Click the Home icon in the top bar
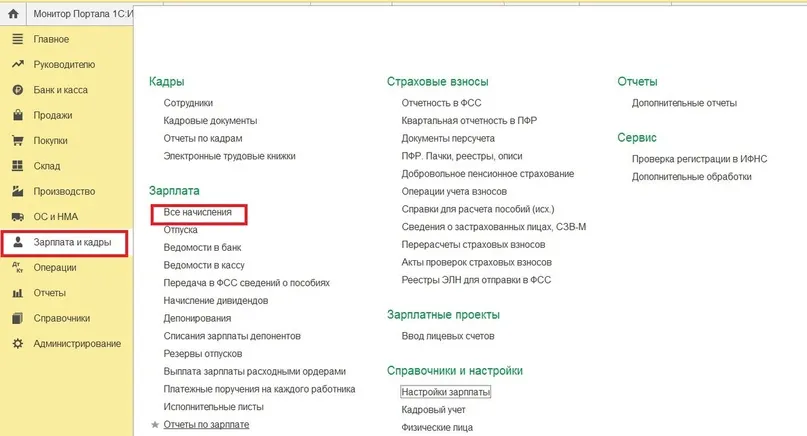The height and width of the screenshot is (436, 807). pyautogui.click(x=13, y=14)
